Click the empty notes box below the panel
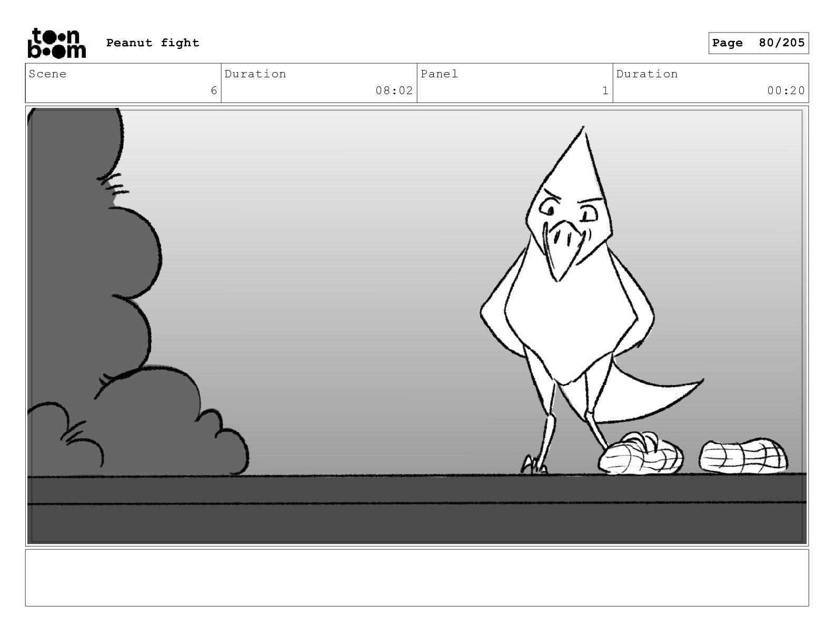The image size is (834, 644). 417,578
